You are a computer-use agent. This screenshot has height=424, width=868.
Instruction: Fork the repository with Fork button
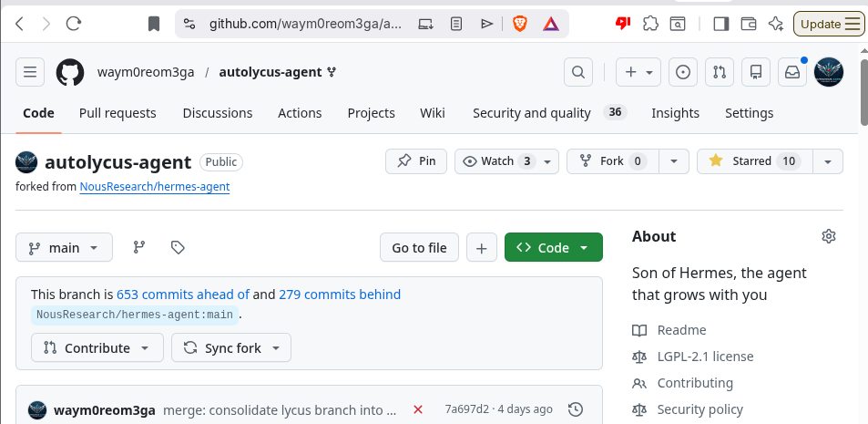[612, 161]
